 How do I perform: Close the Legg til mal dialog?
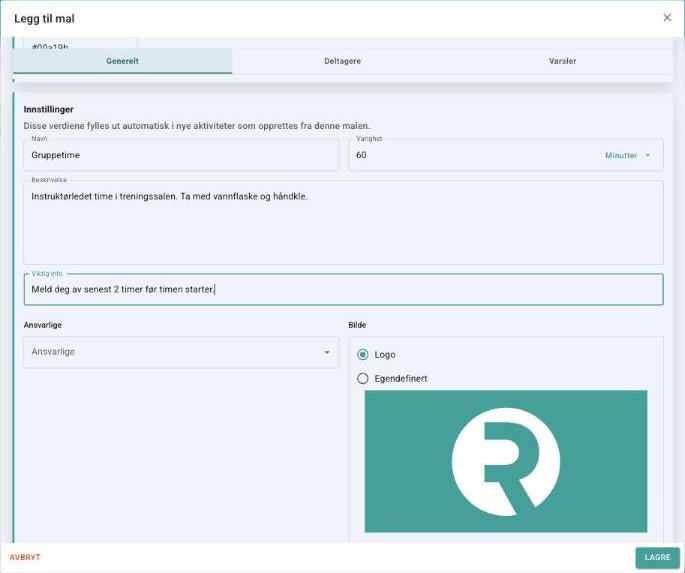point(667,17)
